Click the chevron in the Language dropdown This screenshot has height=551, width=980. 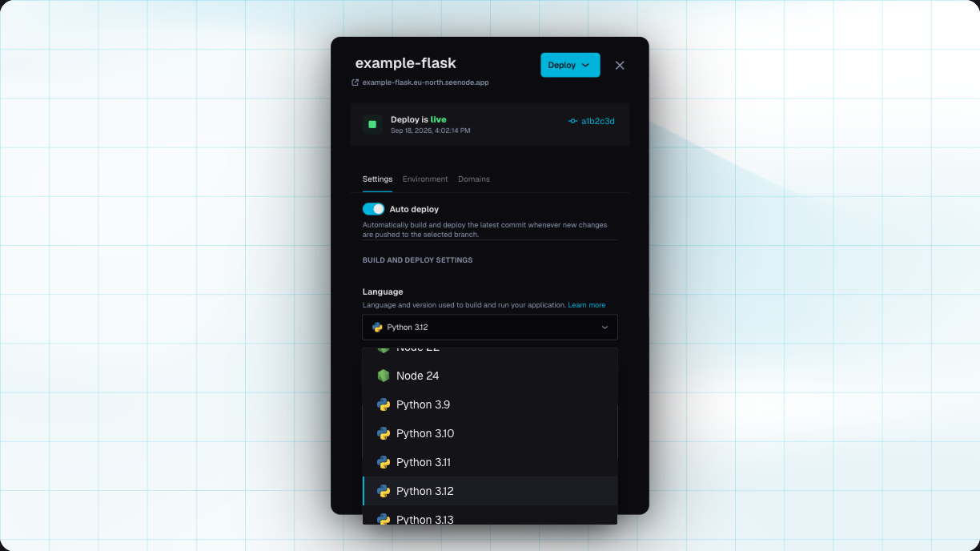605,327
